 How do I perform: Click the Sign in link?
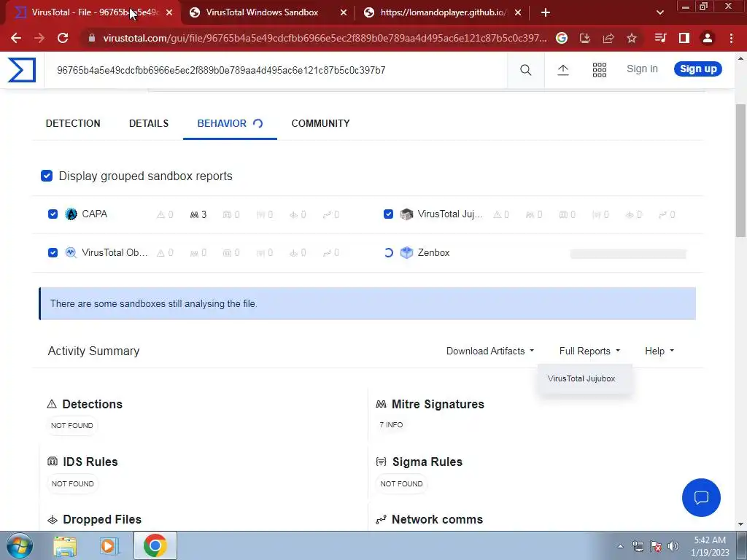pos(642,69)
